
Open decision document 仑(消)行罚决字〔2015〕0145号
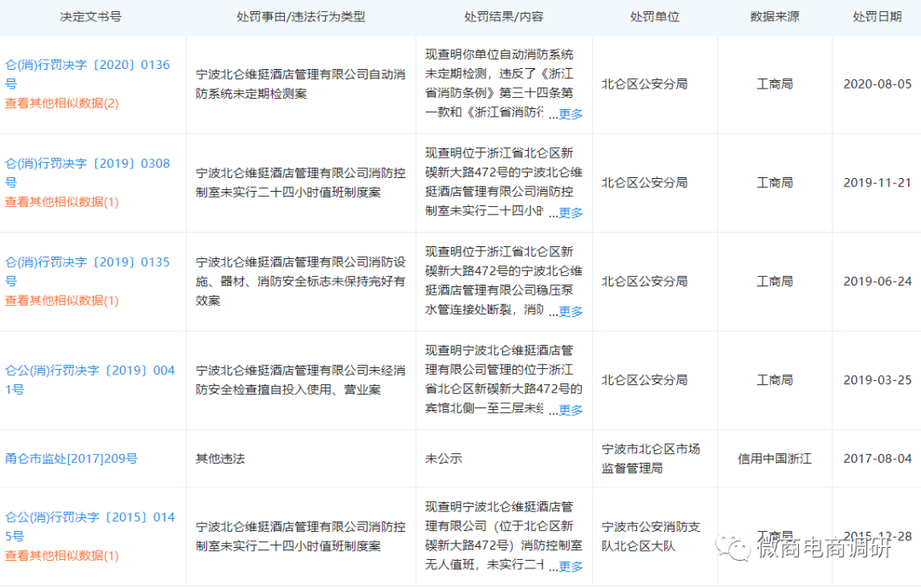pos(90,517)
